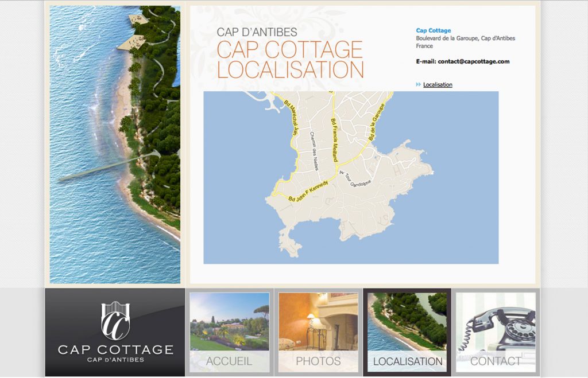Select the Localisation navigation tile
Image resolution: width=588 pixels, height=378 pixels.
pos(407,332)
